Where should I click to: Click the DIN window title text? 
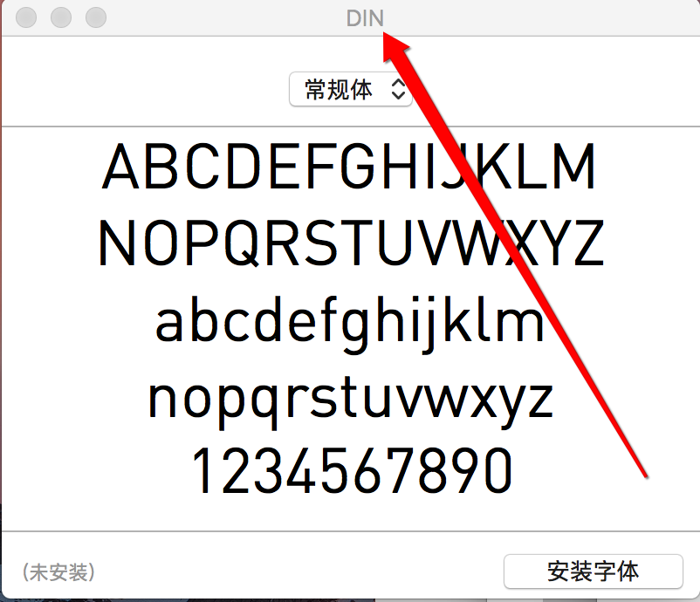click(364, 18)
